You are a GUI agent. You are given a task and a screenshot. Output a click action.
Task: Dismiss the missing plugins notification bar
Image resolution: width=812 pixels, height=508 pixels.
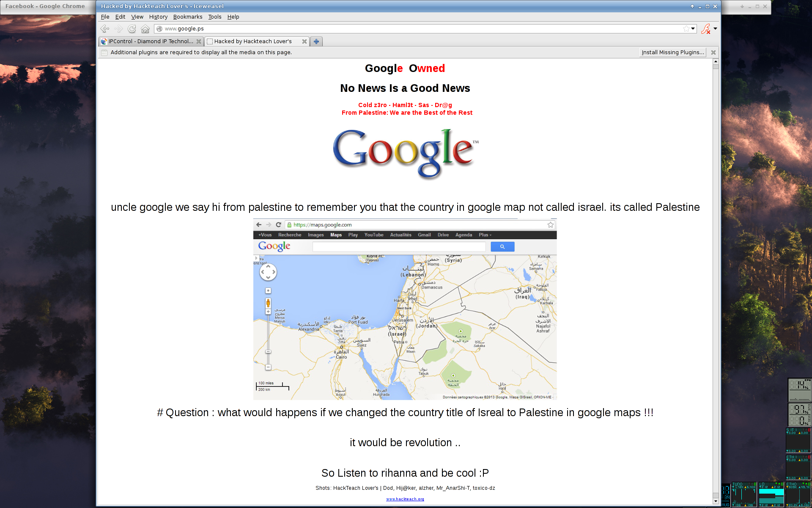[713, 52]
